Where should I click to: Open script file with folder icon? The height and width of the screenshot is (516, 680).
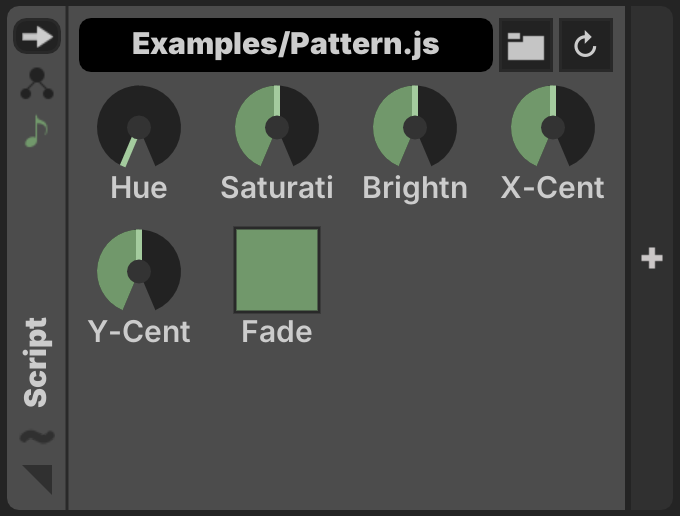[526, 46]
